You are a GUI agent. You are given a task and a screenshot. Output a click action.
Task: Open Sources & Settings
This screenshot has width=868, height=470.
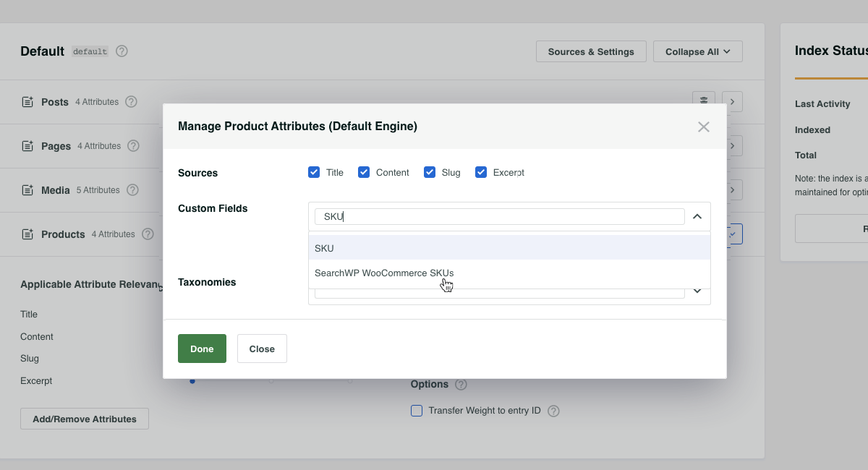(590, 51)
